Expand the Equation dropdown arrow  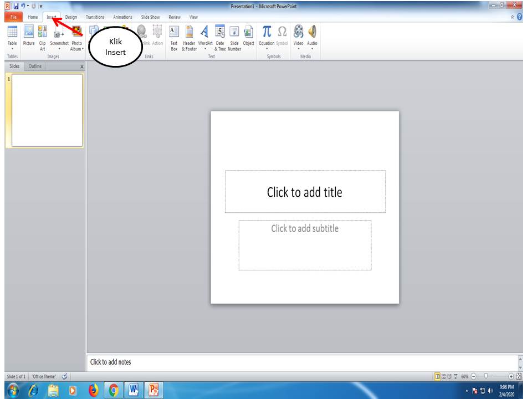tap(267, 49)
